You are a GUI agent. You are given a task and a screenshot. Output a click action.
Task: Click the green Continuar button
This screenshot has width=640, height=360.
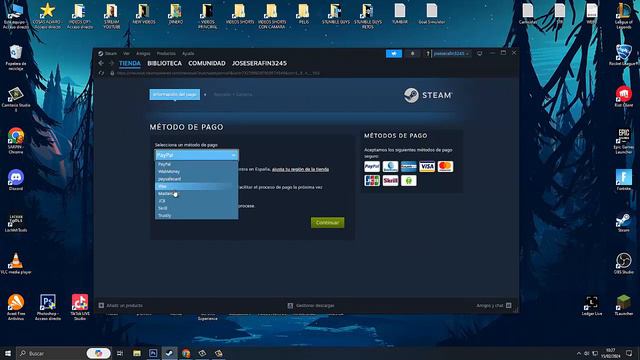327,222
